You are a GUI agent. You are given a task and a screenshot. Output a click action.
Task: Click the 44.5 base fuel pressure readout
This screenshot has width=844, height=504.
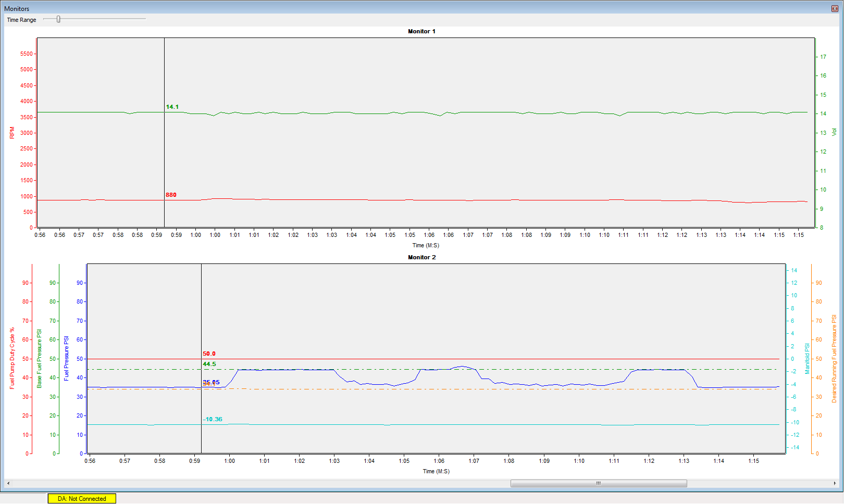[x=209, y=364]
